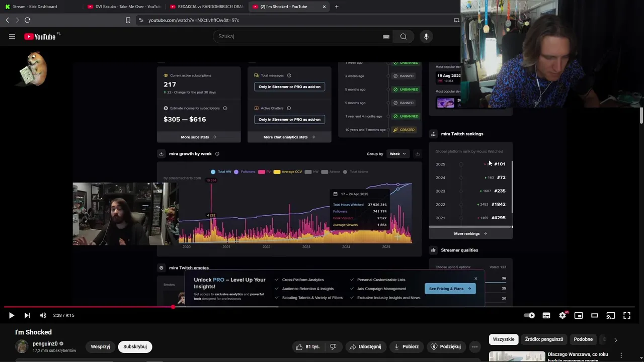The image size is (644, 362).
Task: Play the YouTube video
Action: tap(11, 315)
